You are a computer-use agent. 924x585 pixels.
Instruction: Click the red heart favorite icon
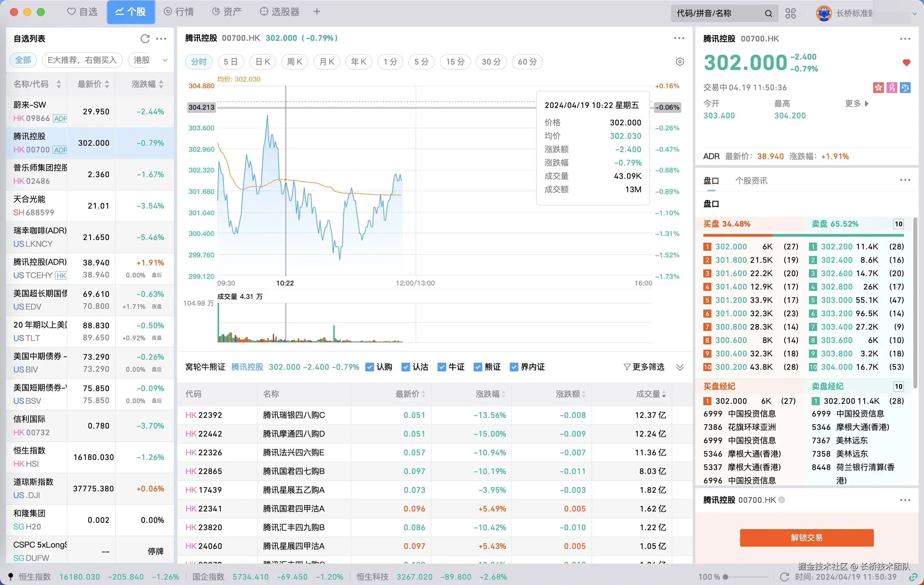pyautogui.click(x=906, y=63)
